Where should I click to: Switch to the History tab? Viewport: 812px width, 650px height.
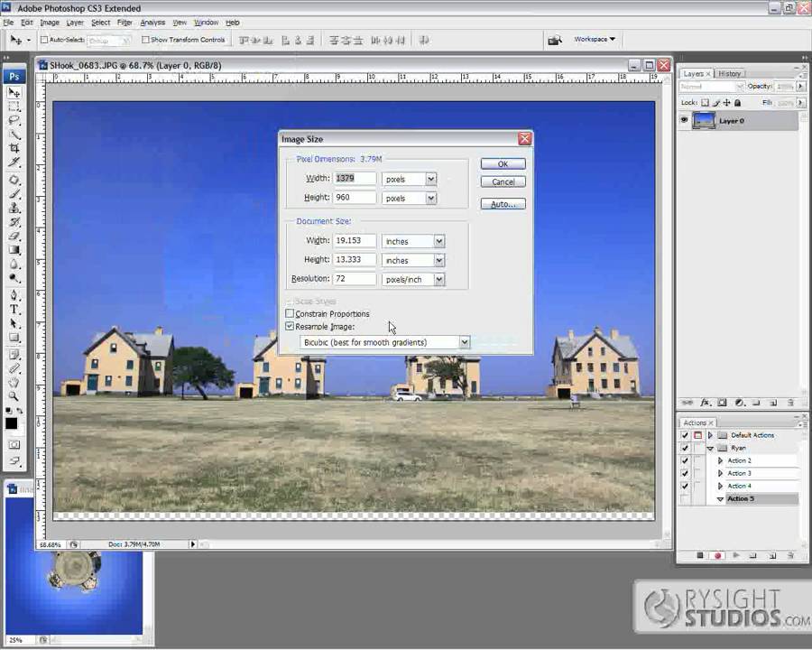coord(730,74)
